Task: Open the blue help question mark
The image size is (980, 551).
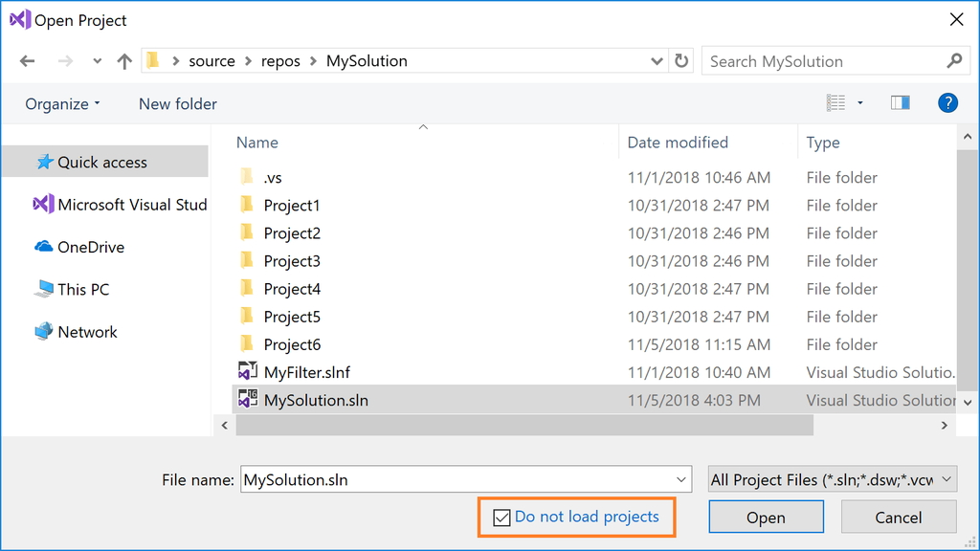Action: coord(947,103)
